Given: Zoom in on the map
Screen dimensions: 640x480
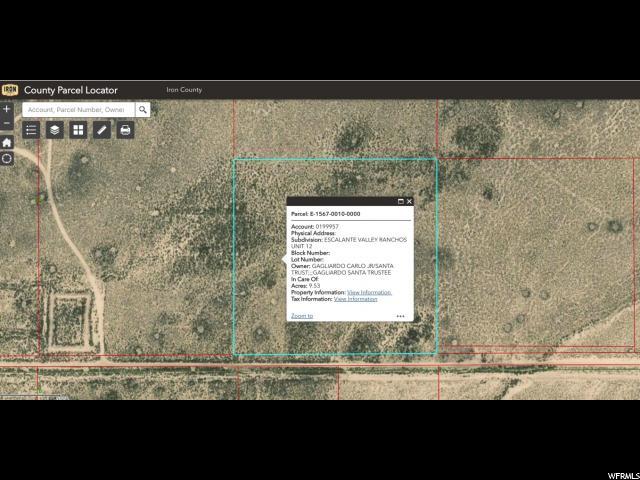Looking at the screenshot, I should 7,109.
